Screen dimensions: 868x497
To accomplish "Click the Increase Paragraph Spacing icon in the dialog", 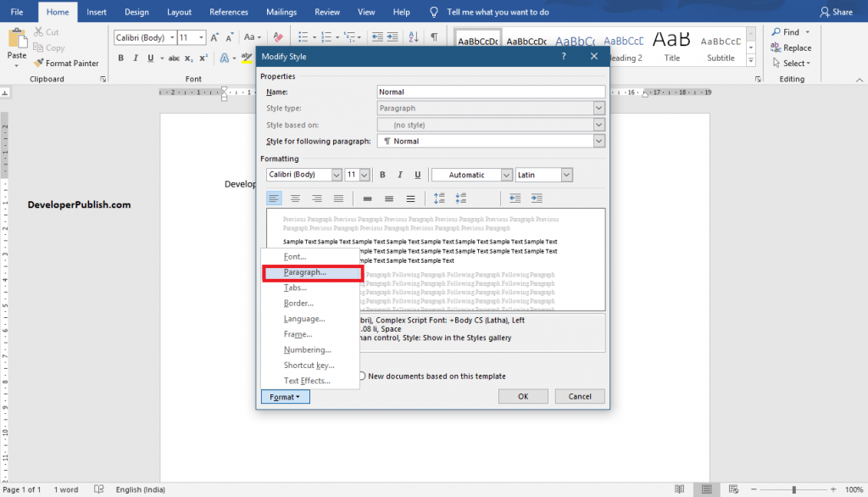I will click(439, 198).
